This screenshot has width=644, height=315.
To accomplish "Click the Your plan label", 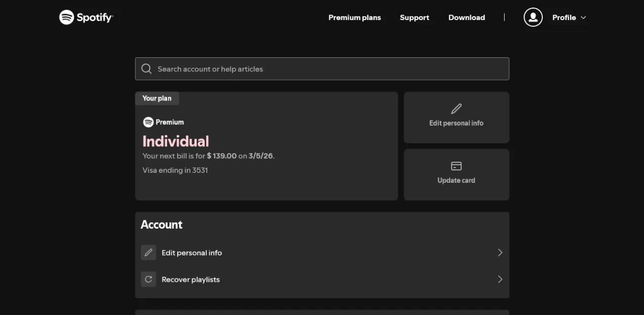I will click(157, 98).
